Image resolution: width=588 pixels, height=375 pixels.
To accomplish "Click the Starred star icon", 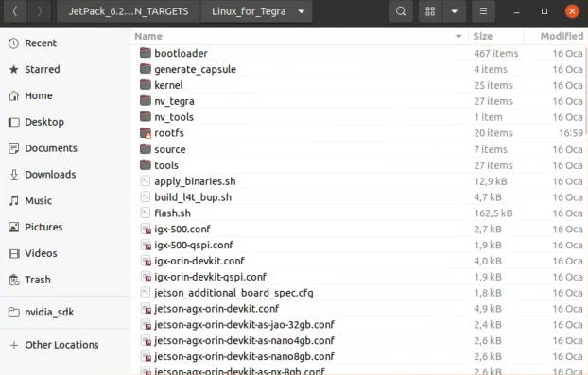I will tap(13, 69).
